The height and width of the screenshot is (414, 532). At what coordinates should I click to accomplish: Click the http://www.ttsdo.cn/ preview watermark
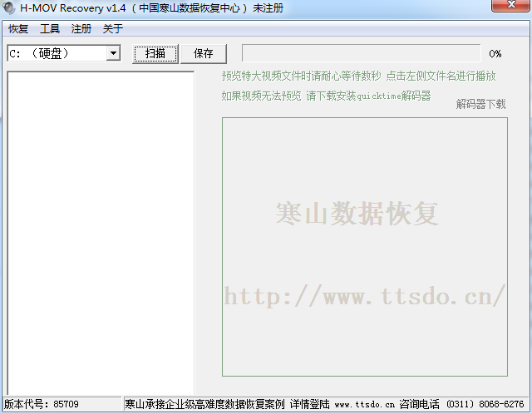(365, 294)
